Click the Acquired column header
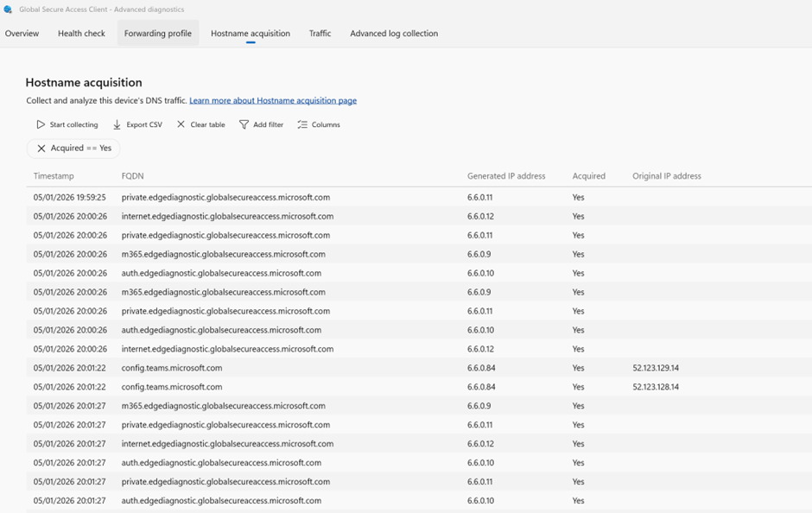Image resolution: width=812 pixels, height=513 pixels. [x=588, y=176]
